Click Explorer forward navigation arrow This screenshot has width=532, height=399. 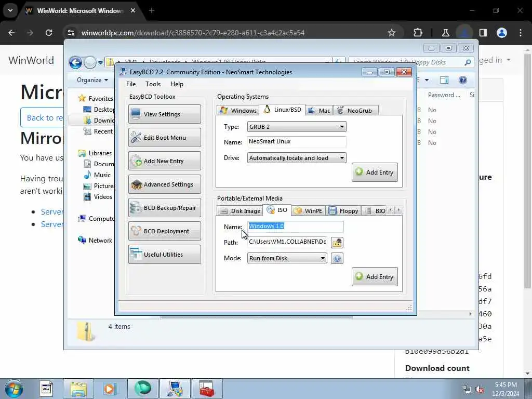pos(90,62)
